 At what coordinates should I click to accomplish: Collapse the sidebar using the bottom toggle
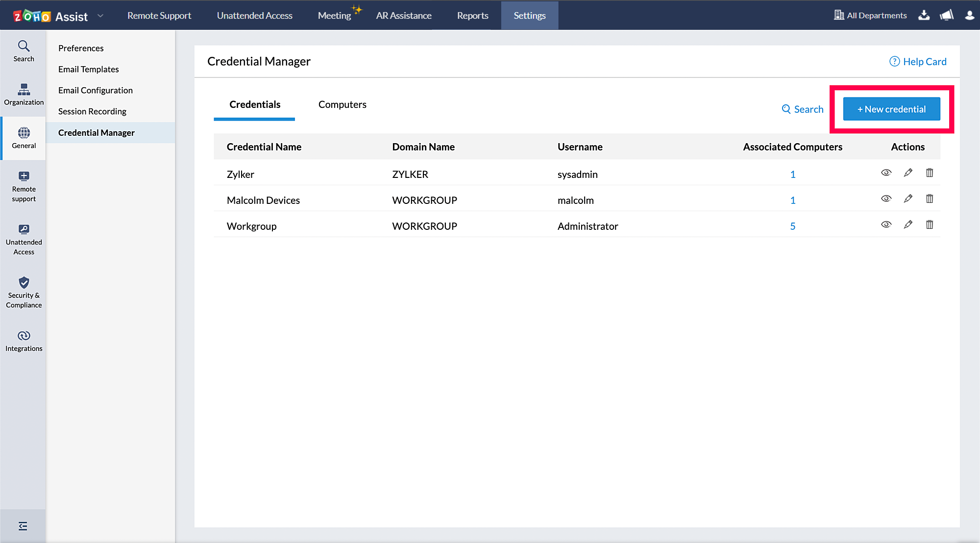coord(23,526)
